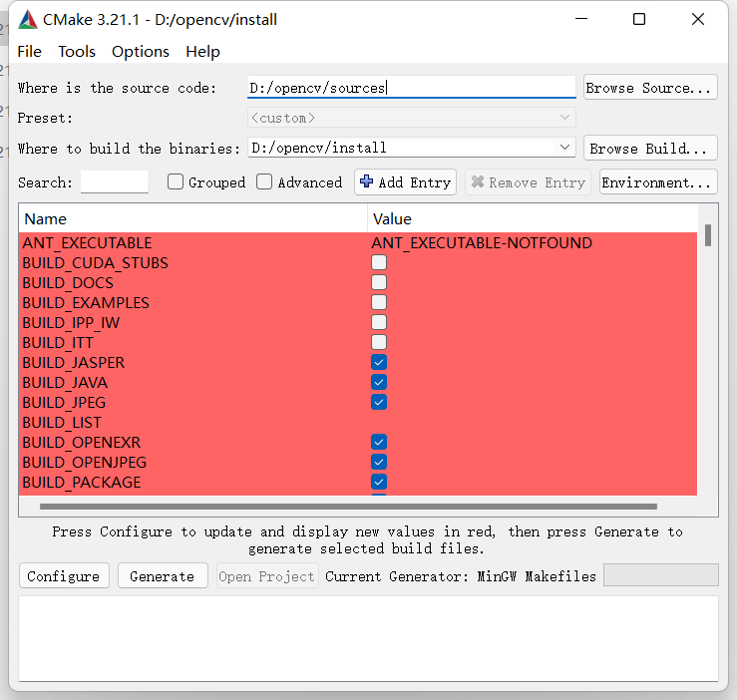Check the BUILD_ITT checkbox
The image size is (737, 700).
click(x=379, y=342)
